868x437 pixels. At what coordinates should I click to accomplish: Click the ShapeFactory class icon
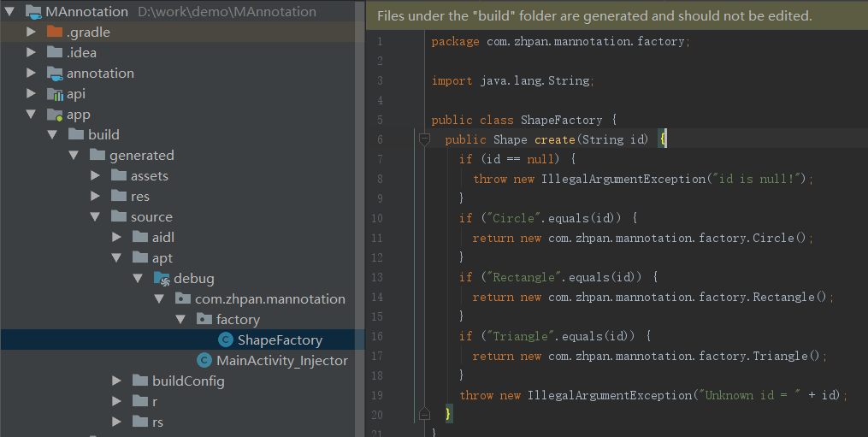pos(226,340)
